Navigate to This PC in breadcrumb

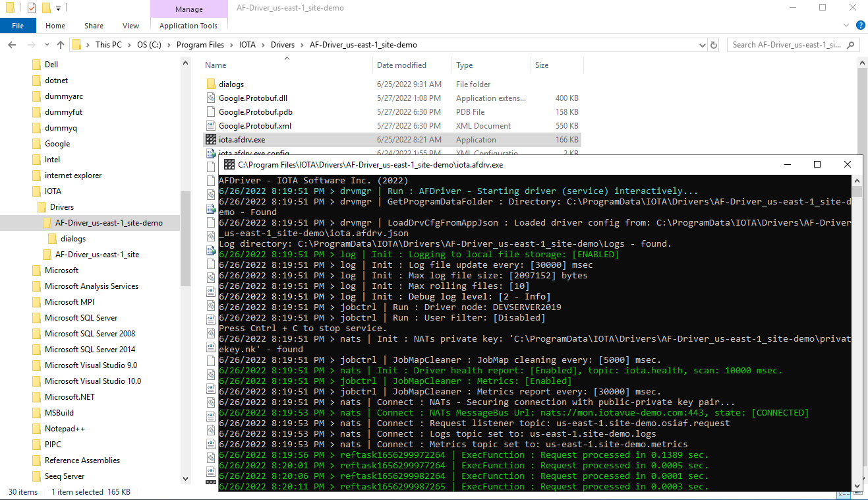click(109, 45)
